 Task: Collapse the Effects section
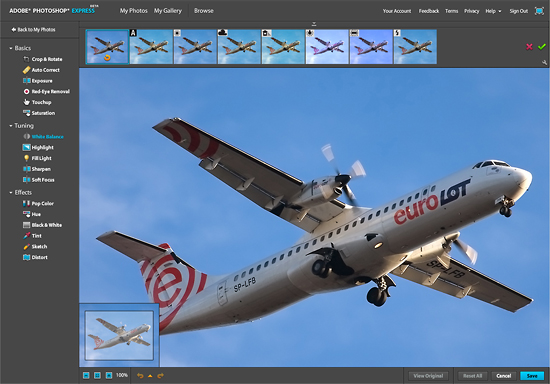[11, 193]
